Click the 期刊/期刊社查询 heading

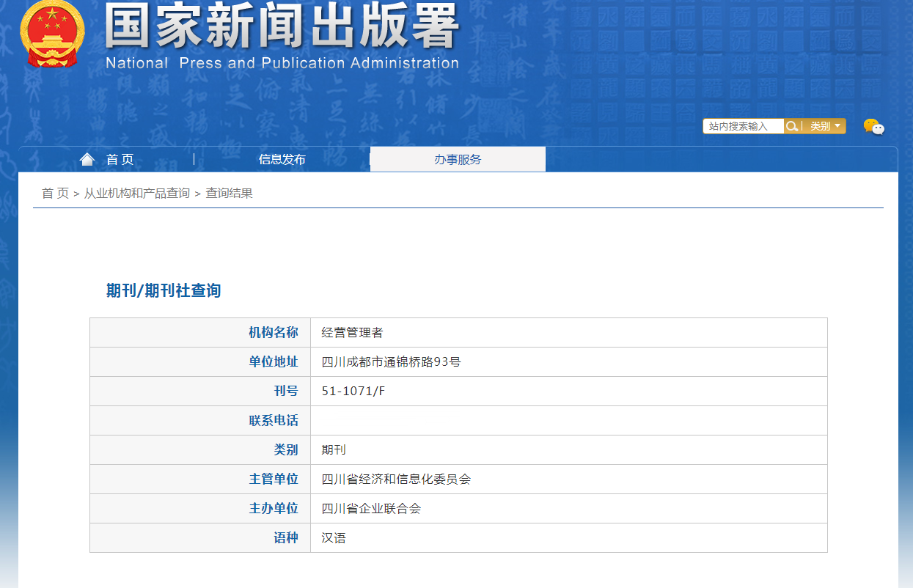coord(164,291)
